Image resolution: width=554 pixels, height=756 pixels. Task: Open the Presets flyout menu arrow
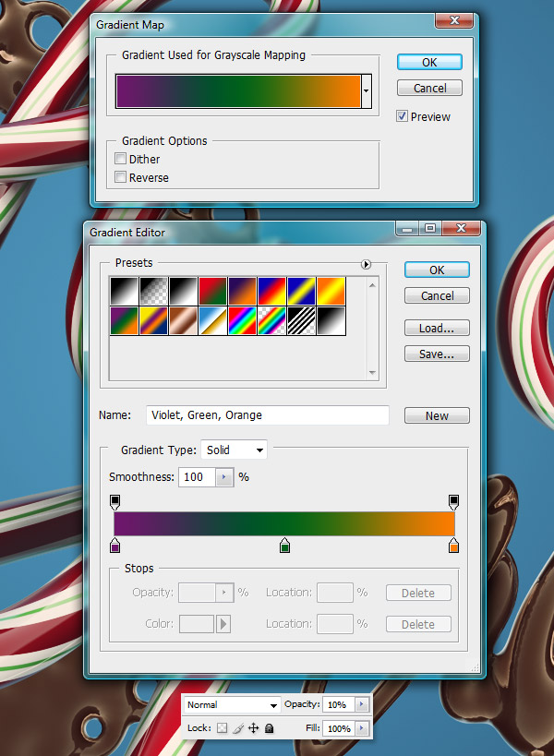[x=366, y=264]
